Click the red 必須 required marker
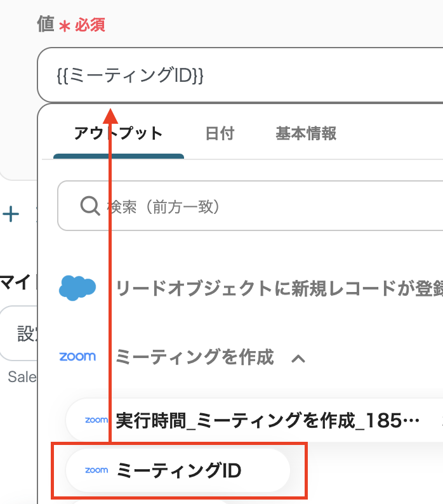The height and width of the screenshot is (504, 443). tap(90, 25)
